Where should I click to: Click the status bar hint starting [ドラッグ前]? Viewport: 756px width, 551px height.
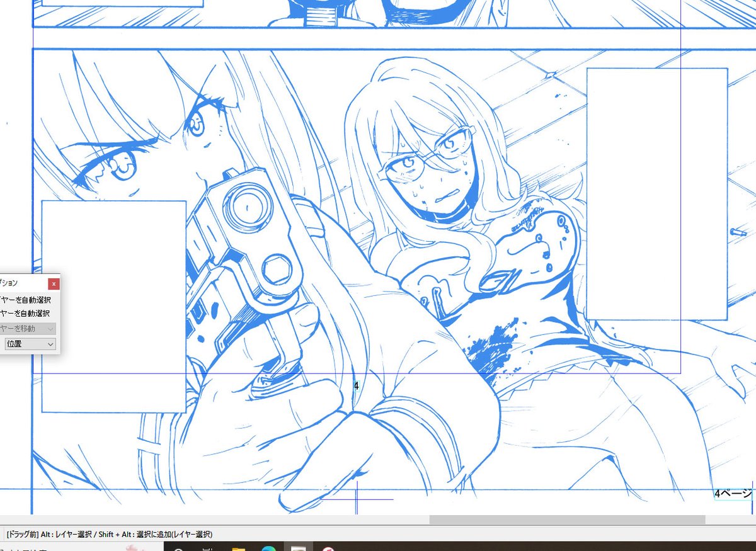pyautogui.click(x=109, y=534)
